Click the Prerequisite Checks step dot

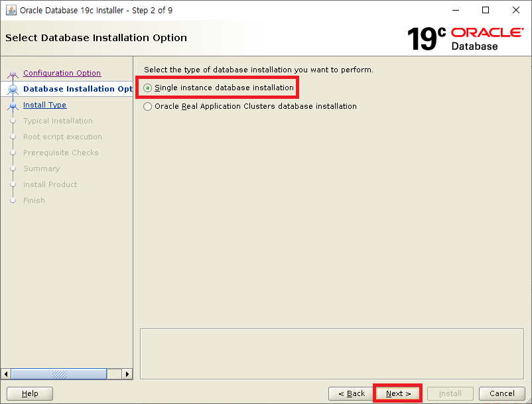pyautogui.click(x=13, y=153)
